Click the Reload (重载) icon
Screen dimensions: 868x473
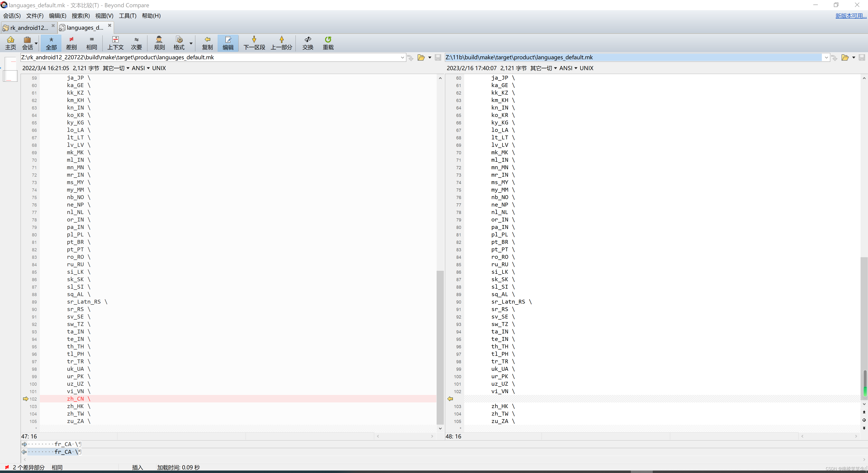pyautogui.click(x=328, y=43)
